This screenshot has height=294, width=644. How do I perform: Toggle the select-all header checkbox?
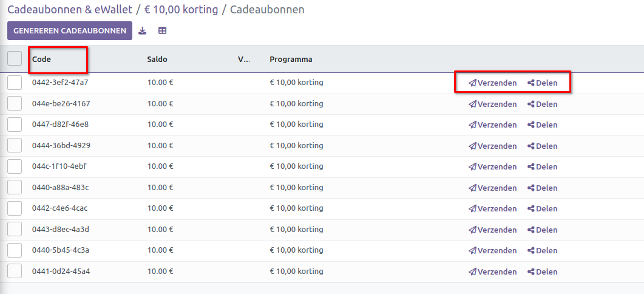pos(15,59)
